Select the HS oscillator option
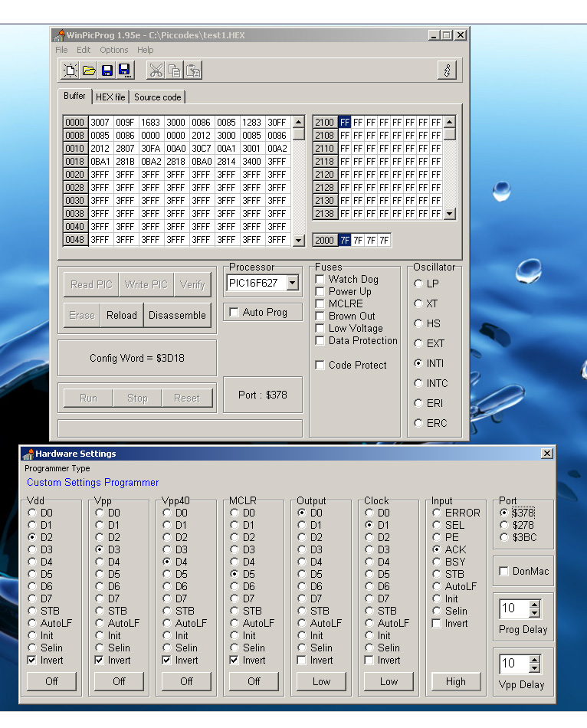Image resolution: width=587 pixels, height=728 pixels. pos(428,323)
